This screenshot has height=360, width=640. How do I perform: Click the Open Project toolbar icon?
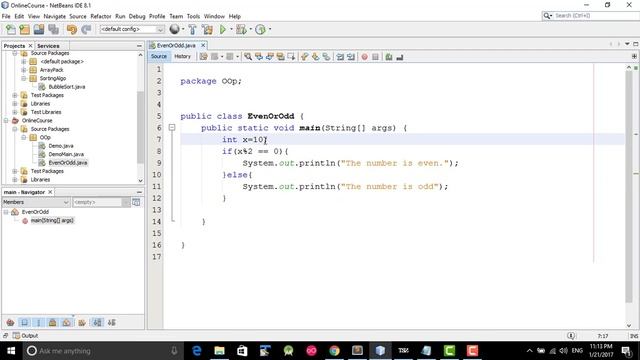pos(39,29)
